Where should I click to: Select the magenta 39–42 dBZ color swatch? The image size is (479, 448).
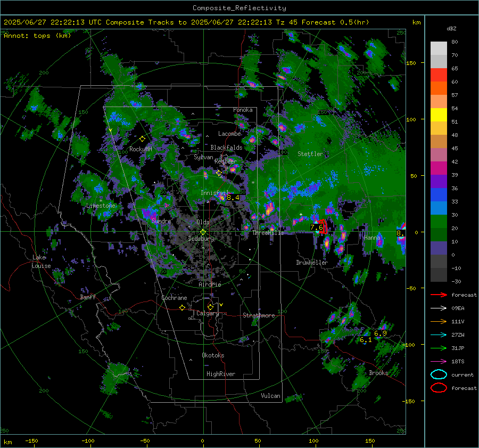pyautogui.click(x=439, y=168)
